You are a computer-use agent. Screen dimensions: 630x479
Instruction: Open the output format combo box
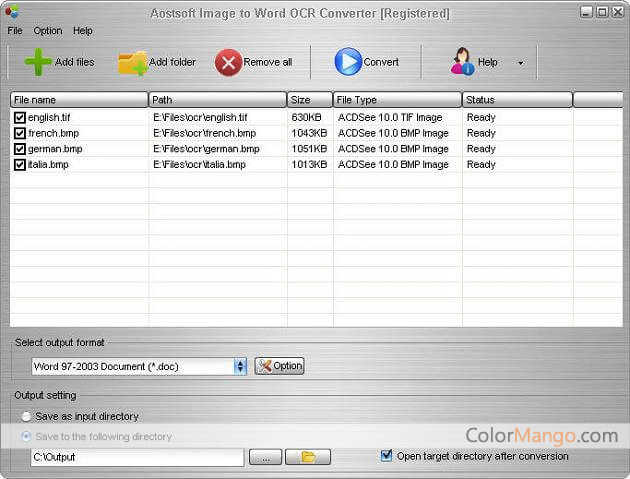[139, 366]
